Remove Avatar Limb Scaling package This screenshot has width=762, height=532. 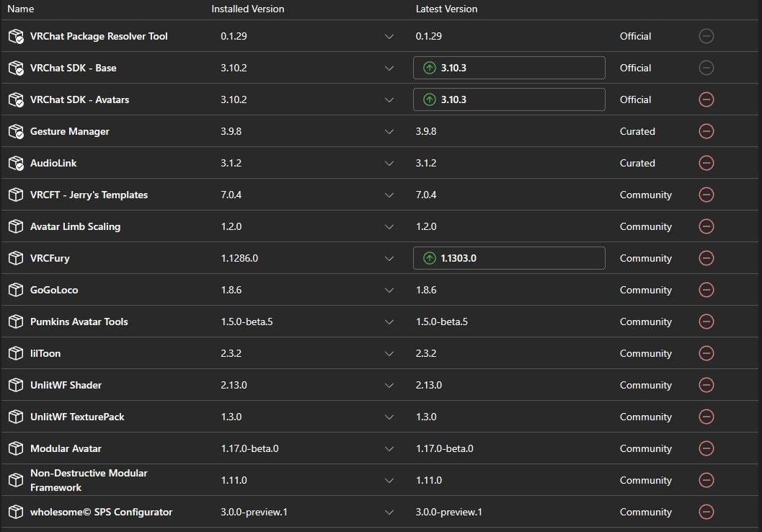[x=706, y=226]
